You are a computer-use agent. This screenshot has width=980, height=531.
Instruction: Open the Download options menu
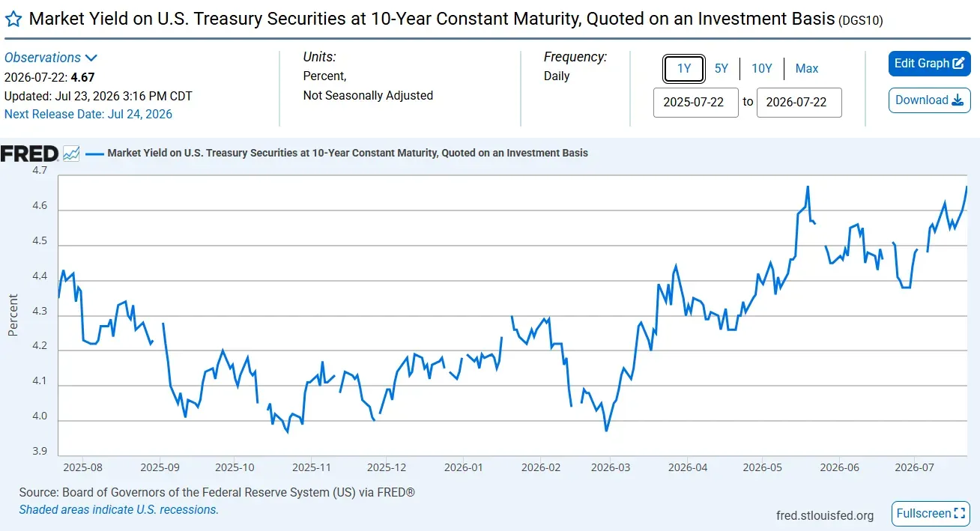coord(930,100)
